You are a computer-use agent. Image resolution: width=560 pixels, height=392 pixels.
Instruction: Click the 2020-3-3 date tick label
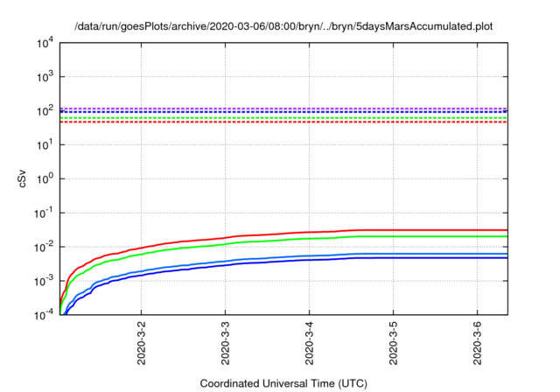point(226,343)
